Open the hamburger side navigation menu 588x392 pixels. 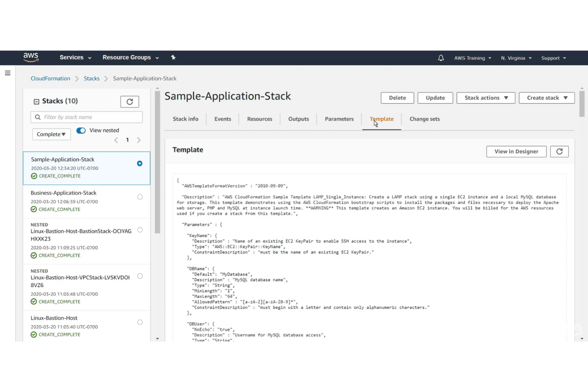pyautogui.click(x=8, y=73)
